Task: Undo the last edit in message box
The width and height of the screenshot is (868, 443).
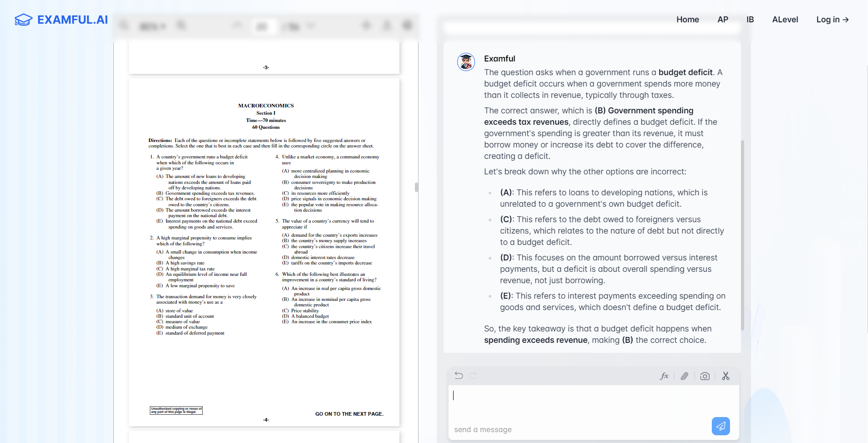Action: (x=459, y=376)
